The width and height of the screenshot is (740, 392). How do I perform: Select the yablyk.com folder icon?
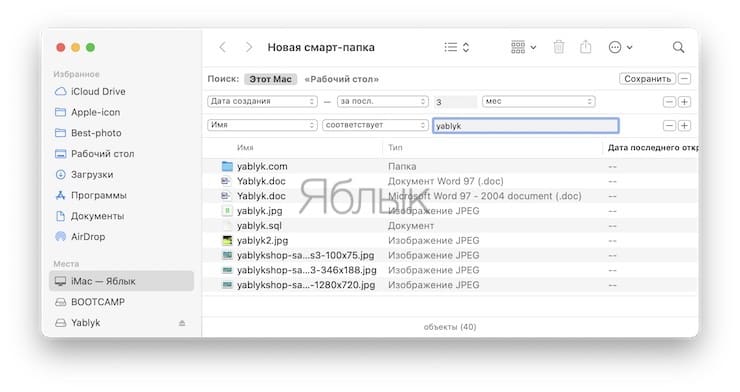click(227, 166)
